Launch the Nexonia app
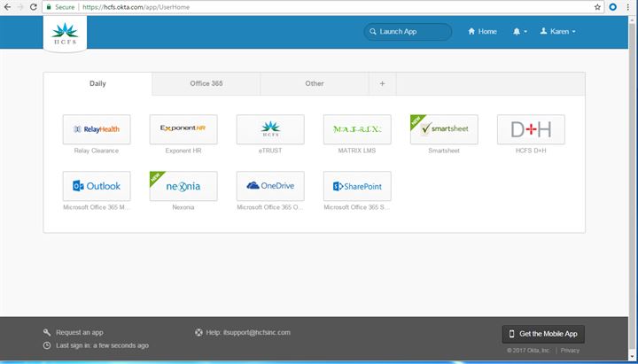Screen dimensions: 638x364 point(183,186)
